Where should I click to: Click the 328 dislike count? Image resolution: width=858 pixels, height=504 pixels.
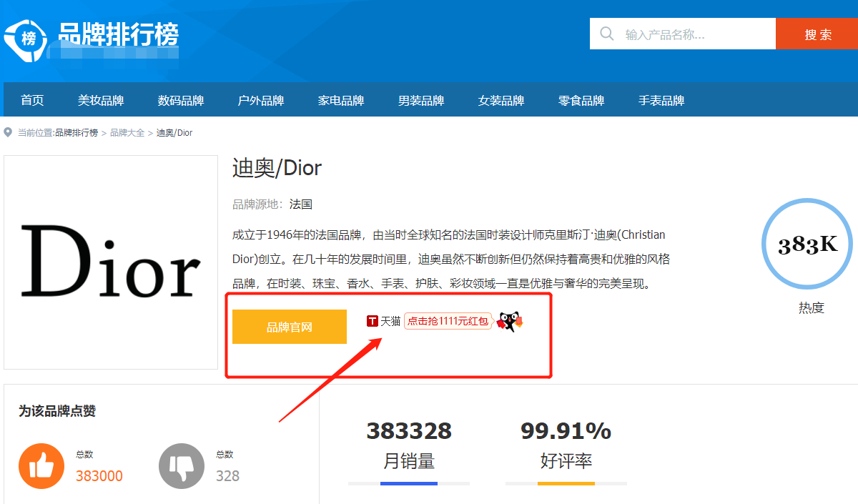(227, 476)
